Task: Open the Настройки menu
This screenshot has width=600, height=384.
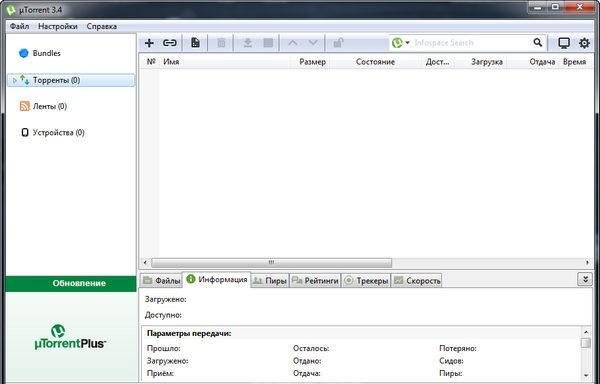Action: tap(58, 26)
